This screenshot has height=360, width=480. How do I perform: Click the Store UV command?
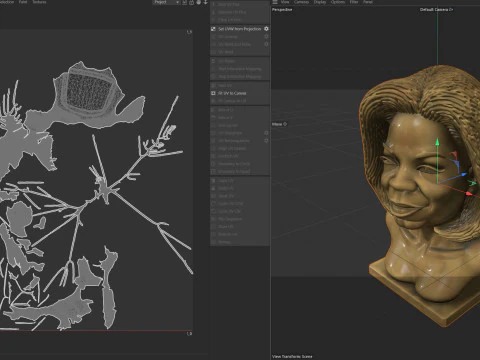pyautogui.click(x=226, y=227)
